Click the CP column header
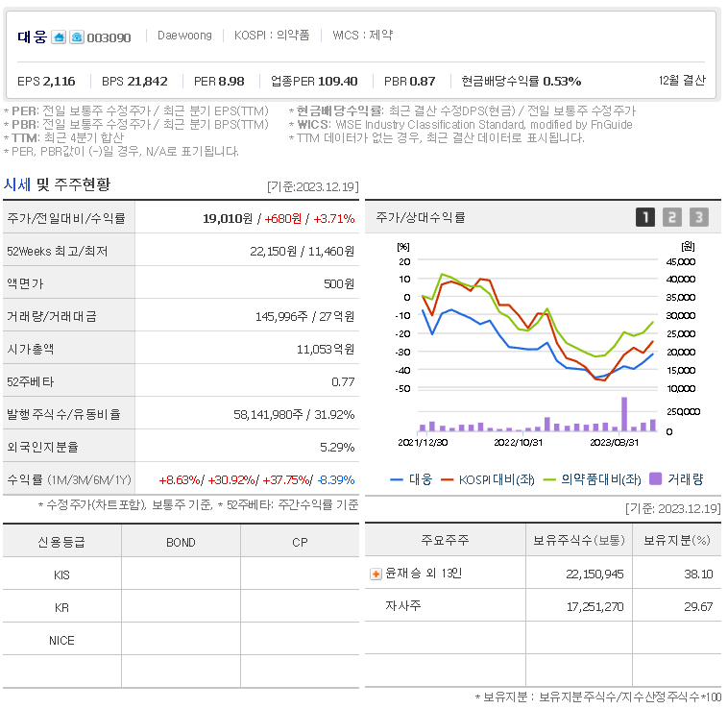The width and height of the screenshot is (728, 709). pos(300,542)
